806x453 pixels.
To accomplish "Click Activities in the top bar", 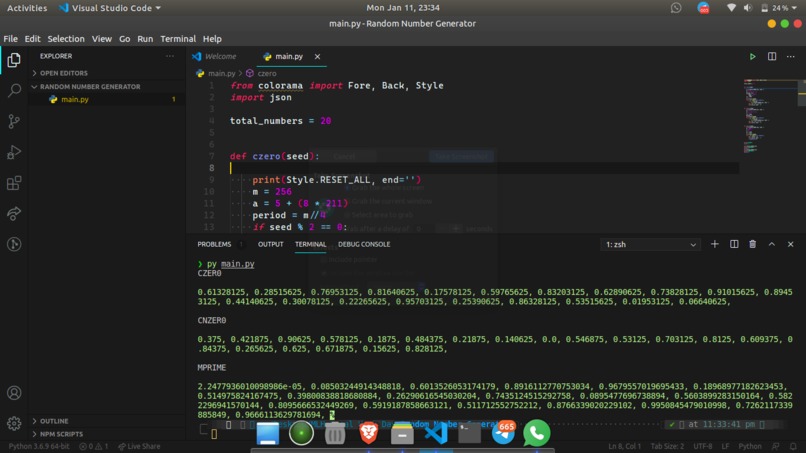I will 27,8.
